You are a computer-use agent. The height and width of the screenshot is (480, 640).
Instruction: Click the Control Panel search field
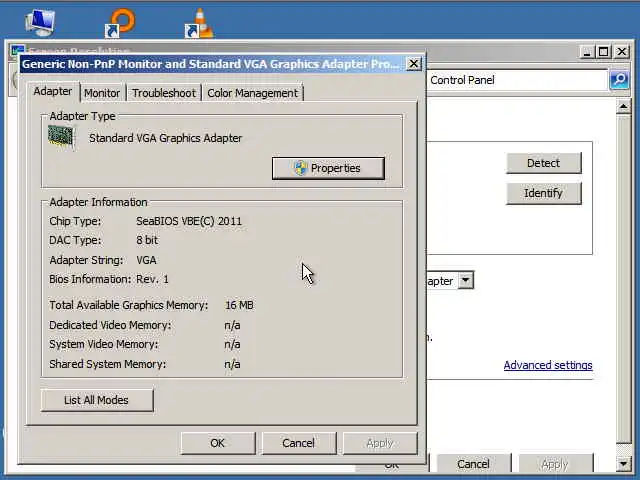(x=518, y=80)
